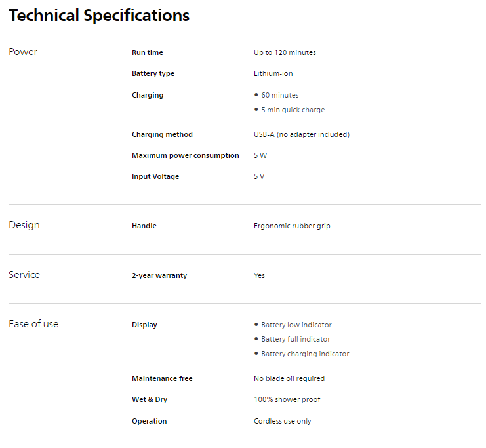Select the Battery full indicator item
Image resolution: width=486 pixels, height=448 pixels.
pos(296,339)
